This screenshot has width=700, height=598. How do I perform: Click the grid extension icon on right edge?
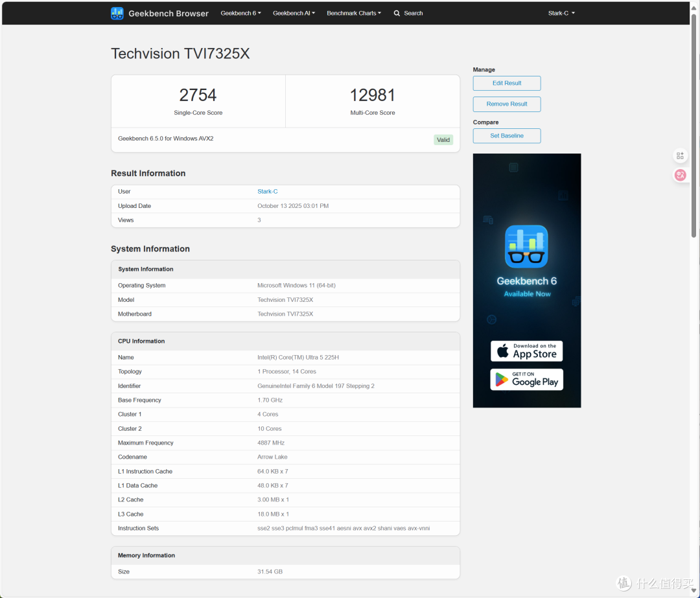coord(680,155)
